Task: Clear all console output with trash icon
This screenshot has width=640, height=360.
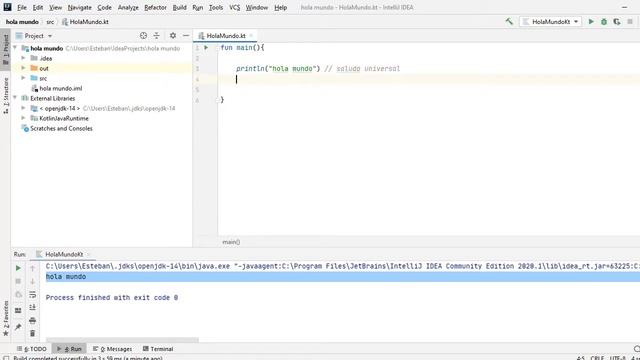Action: [x=33, y=333]
